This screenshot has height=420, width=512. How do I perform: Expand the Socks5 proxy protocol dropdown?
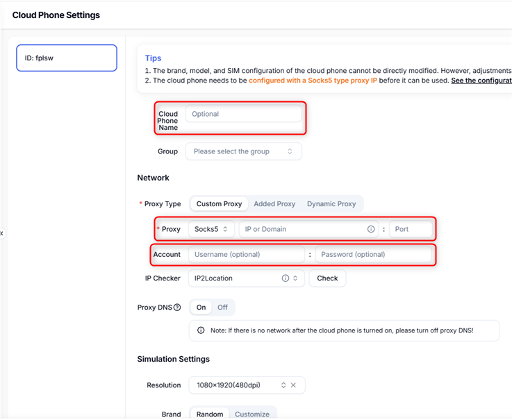click(x=211, y=229)
